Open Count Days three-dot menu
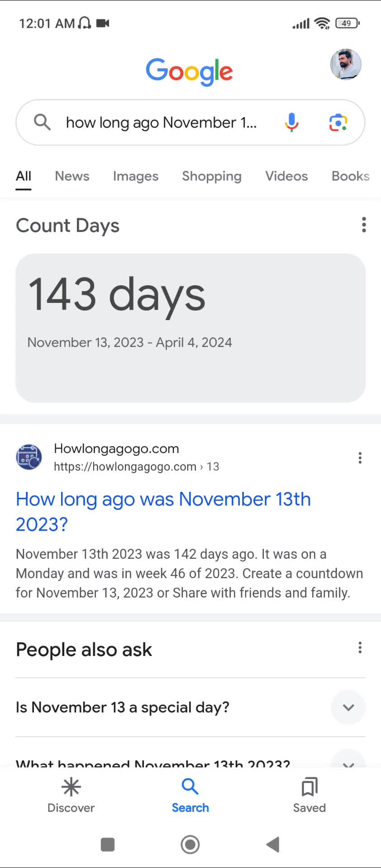The width and height of the screenshot is (381, 868). (x=364, y=225)
